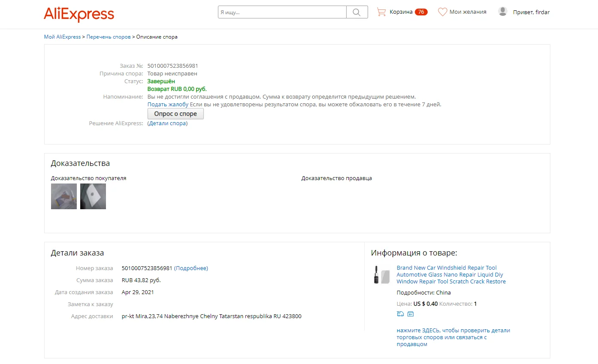Click the 'Сумма заказа' label
Image resolution: width=598 pixels, height=364 pixels.
pyautogui.click(x=95, y=280)
